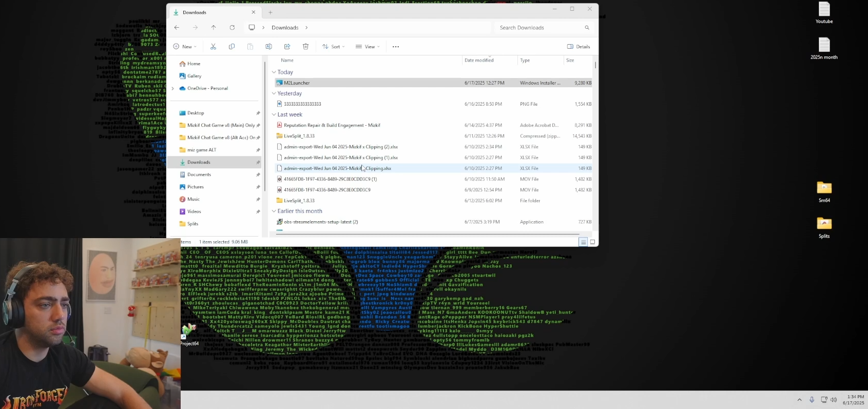Open Documents in the navigation pane
This screenshot has height=409, width=868.
click(199, 174)
